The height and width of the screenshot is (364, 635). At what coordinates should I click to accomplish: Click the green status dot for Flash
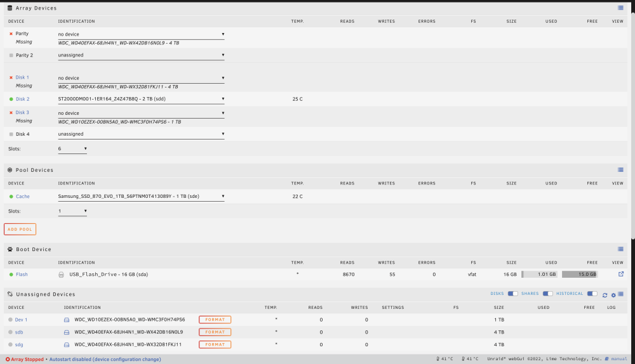(x=11, y=274)
